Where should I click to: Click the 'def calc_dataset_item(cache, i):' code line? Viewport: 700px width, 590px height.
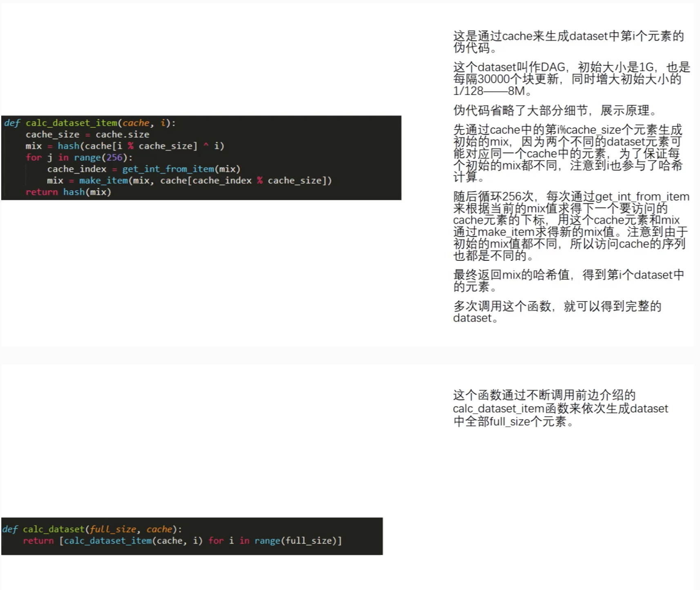tap(90, 123)
